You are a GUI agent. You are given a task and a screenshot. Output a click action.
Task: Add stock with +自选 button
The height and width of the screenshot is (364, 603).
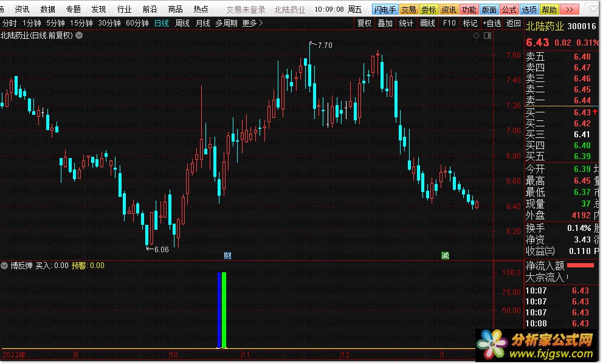pos(492,24)
